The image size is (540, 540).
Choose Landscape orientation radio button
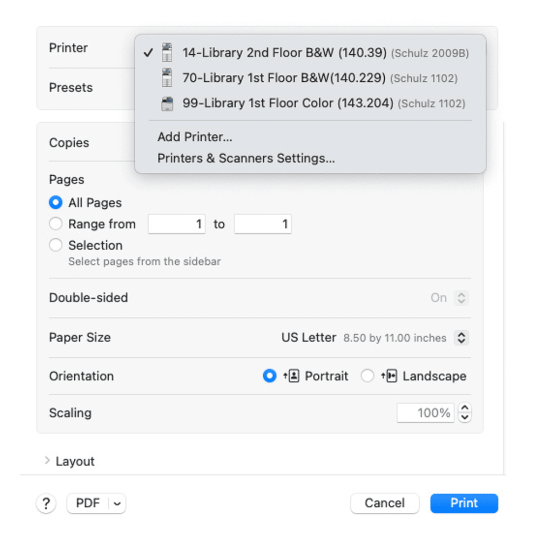pos(367,376)
